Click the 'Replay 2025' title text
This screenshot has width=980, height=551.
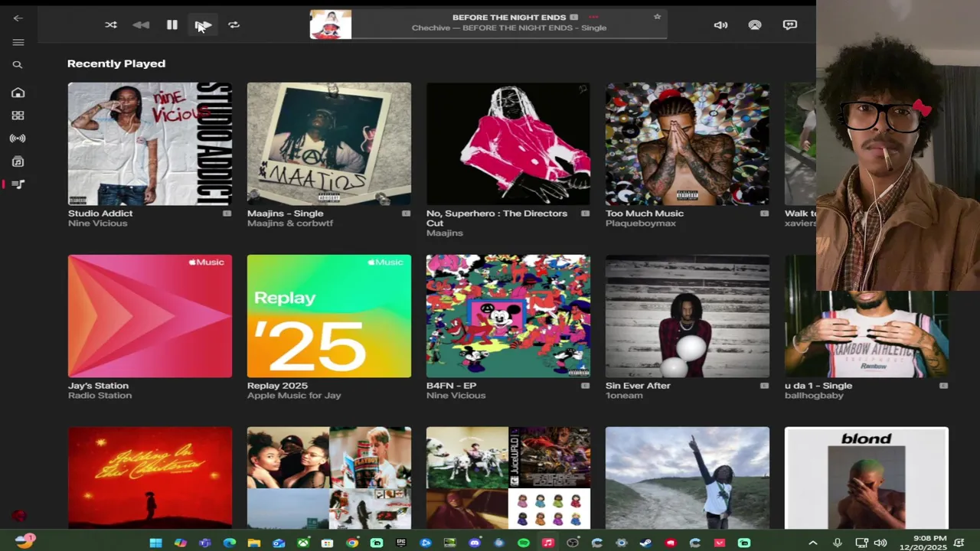(277, 386)
